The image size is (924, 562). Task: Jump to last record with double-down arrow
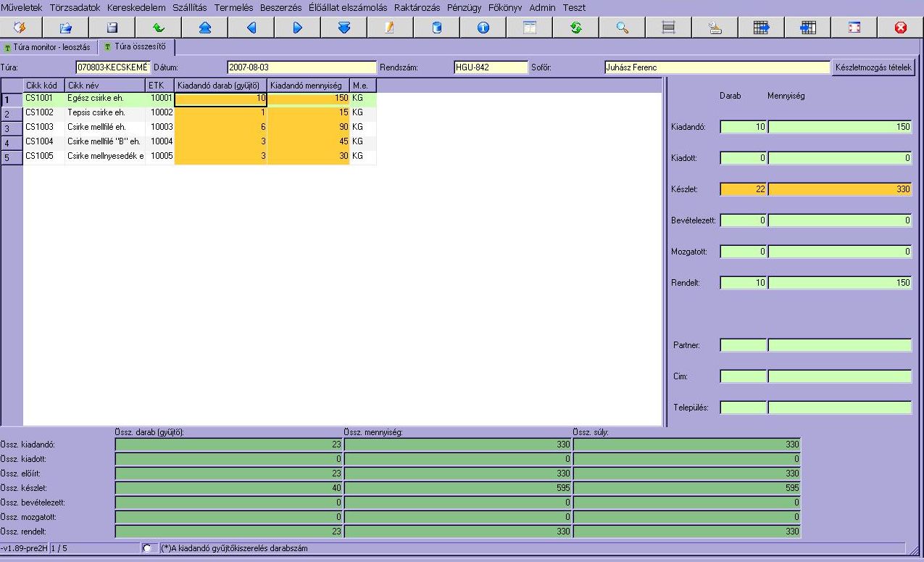[x=344, y=28]
